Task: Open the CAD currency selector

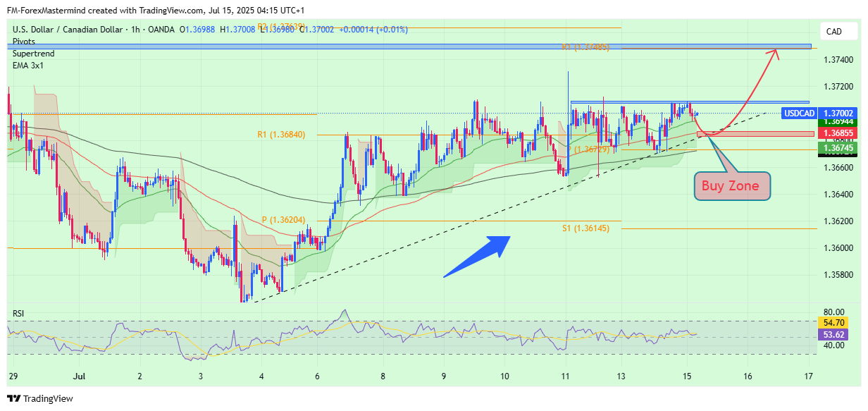Action: point(833,31)
